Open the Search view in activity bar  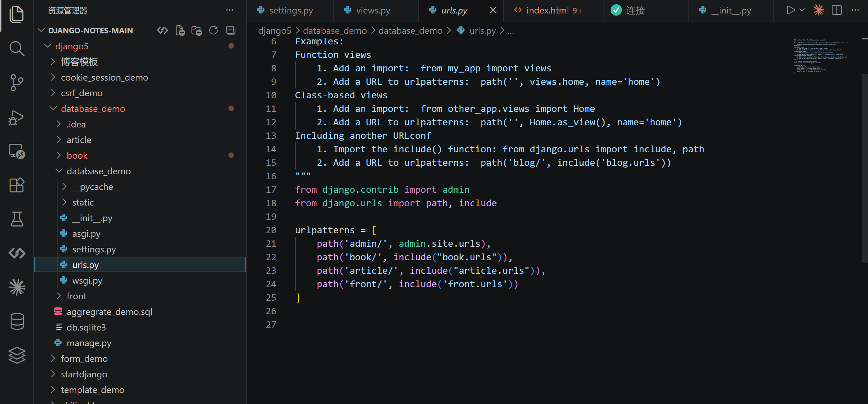17,48
